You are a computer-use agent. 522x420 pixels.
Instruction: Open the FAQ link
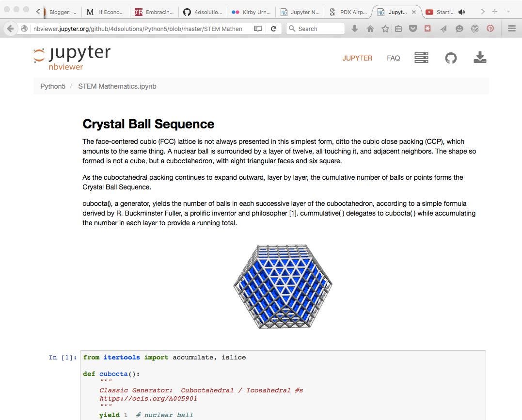point(393,58)
